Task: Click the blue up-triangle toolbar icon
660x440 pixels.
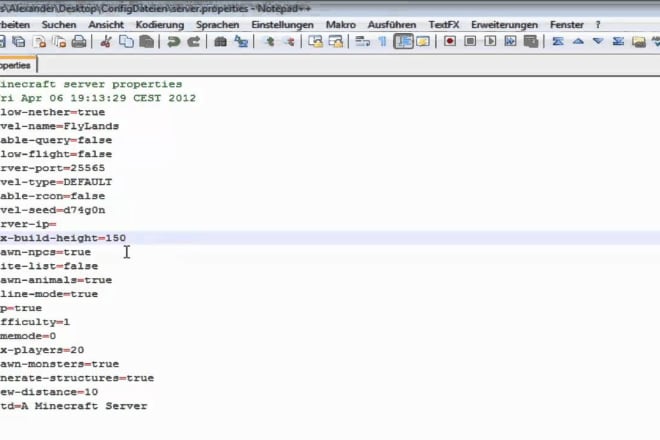Action: [x=578, y=42]
